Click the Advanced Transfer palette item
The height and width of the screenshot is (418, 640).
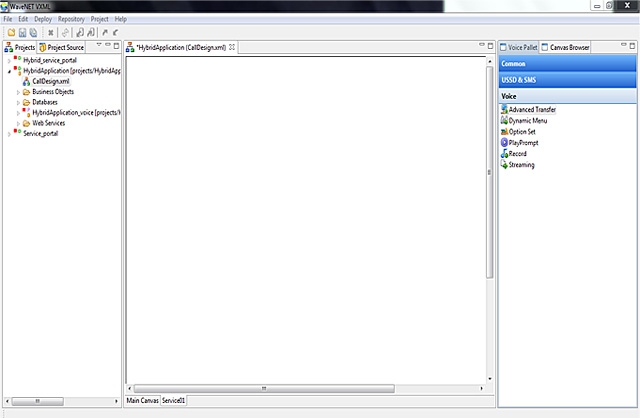point(531,109)
